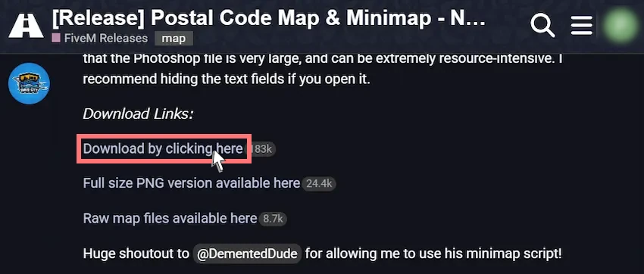
Task: Open the search magnifier icon
Action: coord(542,26)
